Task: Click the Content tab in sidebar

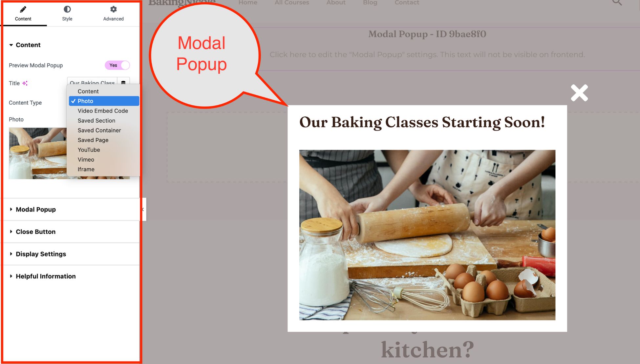Action: click(x=23, y=13)
